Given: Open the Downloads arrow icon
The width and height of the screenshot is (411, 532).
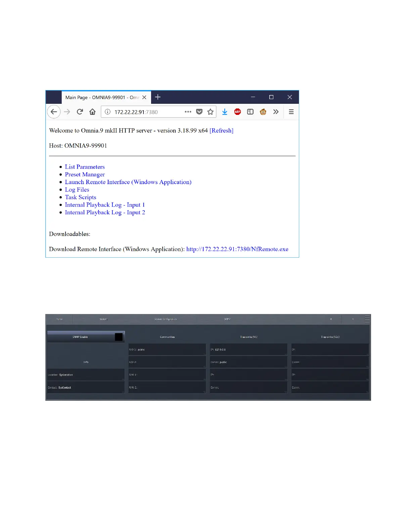Looking at the screenshot, I should 225,112.
